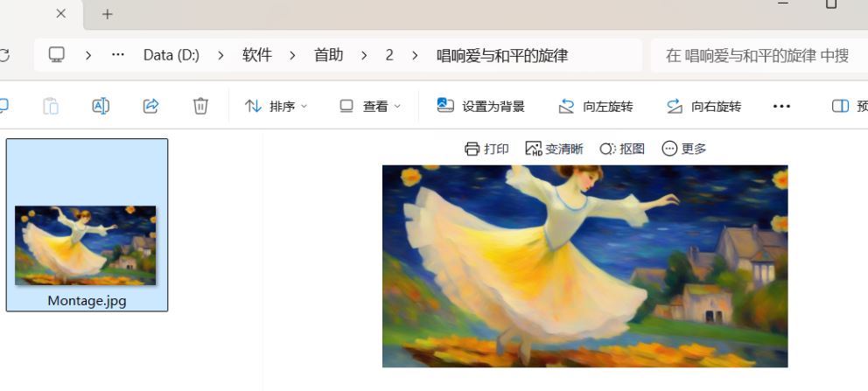Viewport: 868px width, 391px height.
Task: Expand the 排序 sort dropdown
Action: 276,106
